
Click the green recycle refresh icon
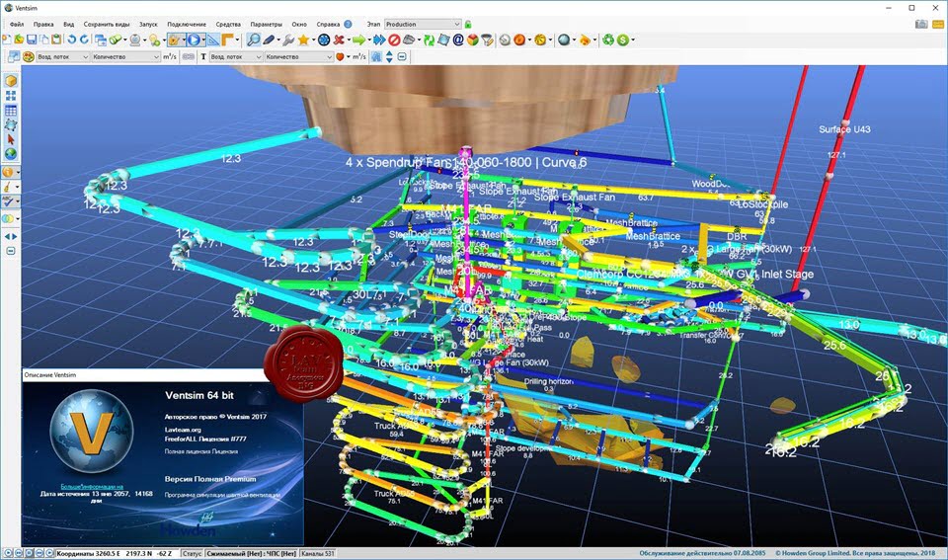tap(429, 40)
